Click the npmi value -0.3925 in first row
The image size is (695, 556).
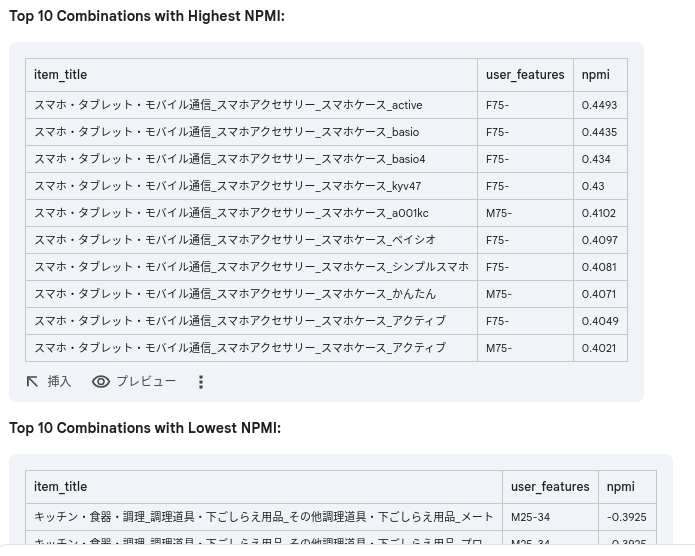626,517
